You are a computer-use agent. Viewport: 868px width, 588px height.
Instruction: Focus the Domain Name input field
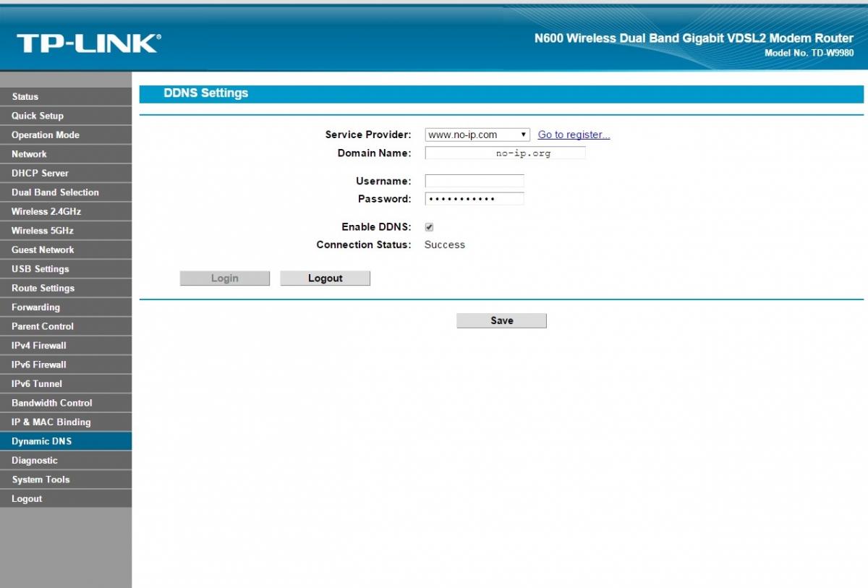click(x=505, y=153)
